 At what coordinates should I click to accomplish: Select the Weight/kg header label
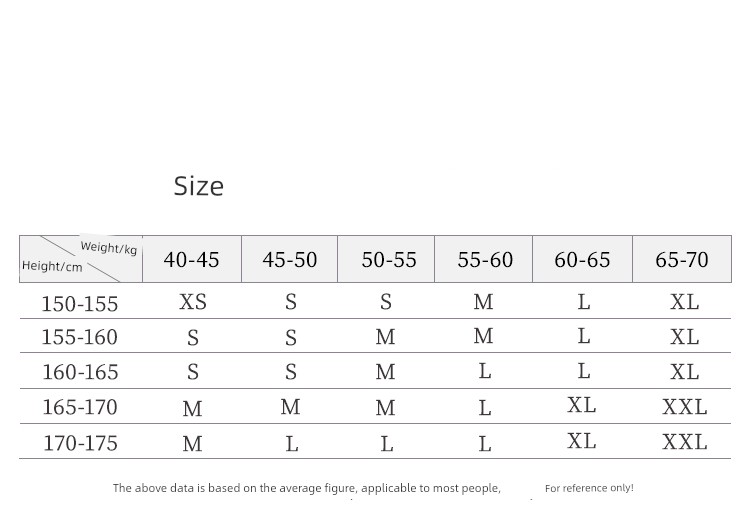point(109,248)
